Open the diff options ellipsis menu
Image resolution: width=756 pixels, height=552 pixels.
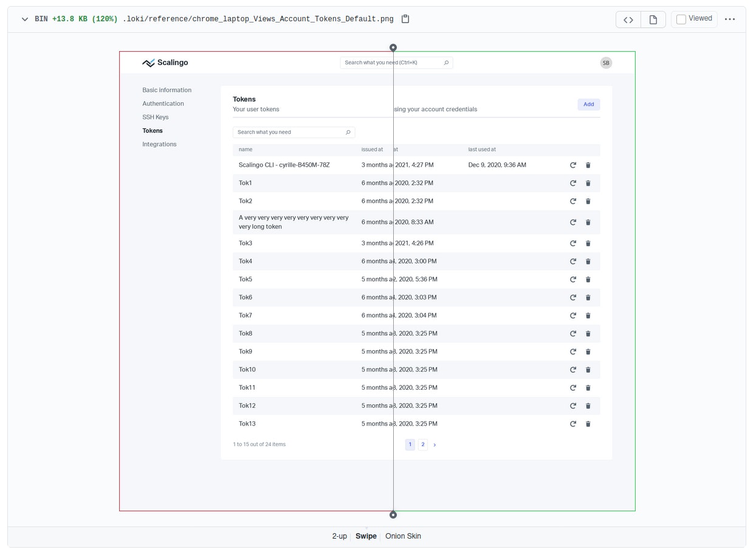730,19
